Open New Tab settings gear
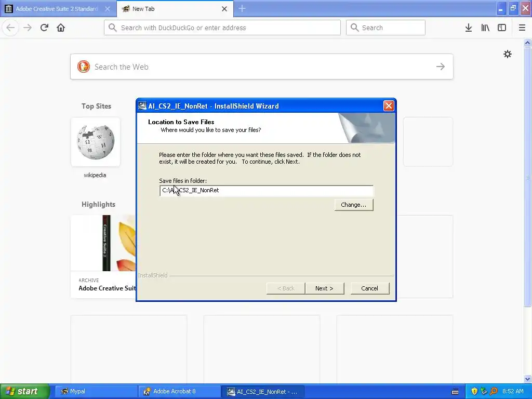 coord(507,54)
